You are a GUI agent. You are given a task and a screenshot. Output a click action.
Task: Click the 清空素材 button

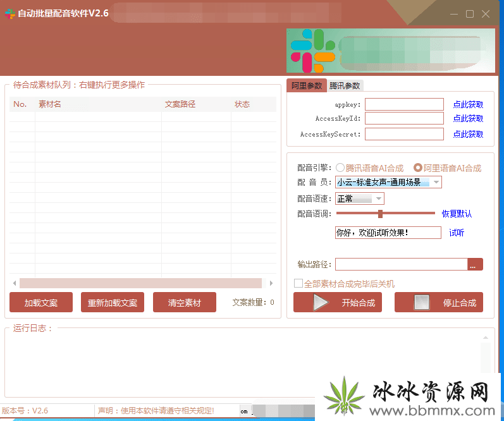click(185, 302)
